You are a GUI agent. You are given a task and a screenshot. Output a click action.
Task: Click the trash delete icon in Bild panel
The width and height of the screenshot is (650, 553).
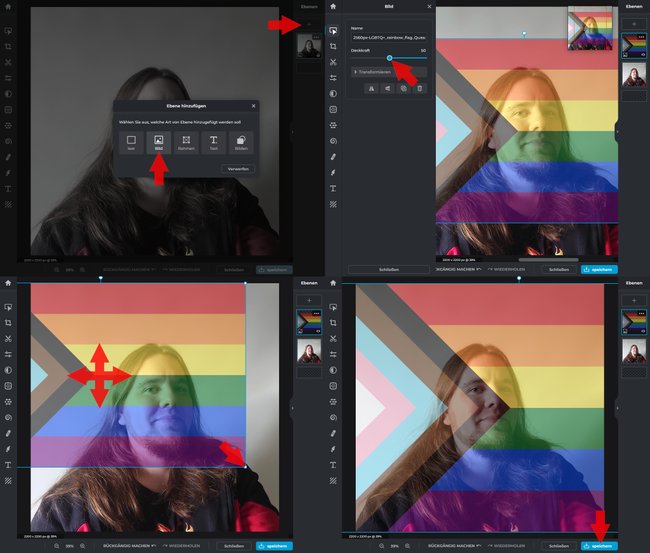pos(420,88)
